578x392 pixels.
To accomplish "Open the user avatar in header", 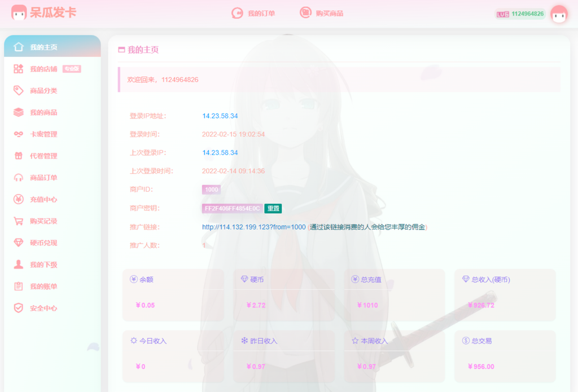I will pos(559,14).
